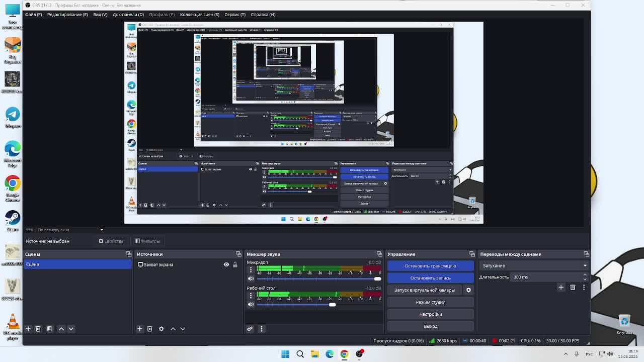
Task: Delete the selected source with trash icon
Action: point(149,329)
